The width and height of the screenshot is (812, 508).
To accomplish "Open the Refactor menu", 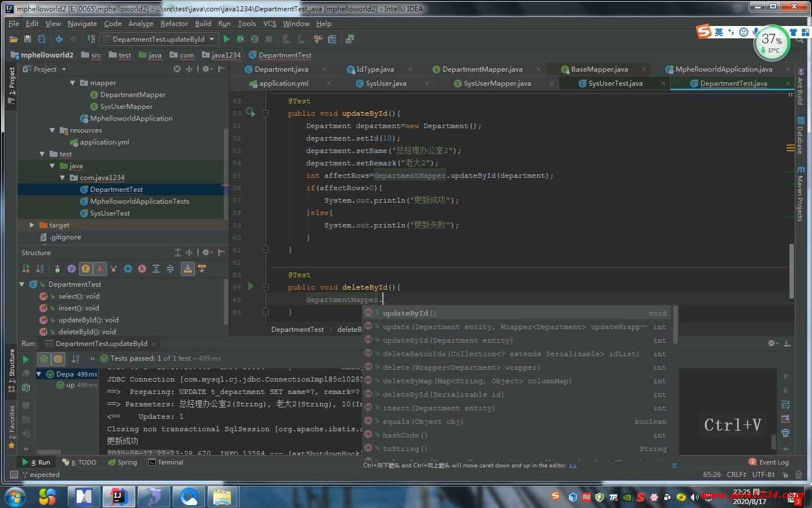I will click(174, 24).
